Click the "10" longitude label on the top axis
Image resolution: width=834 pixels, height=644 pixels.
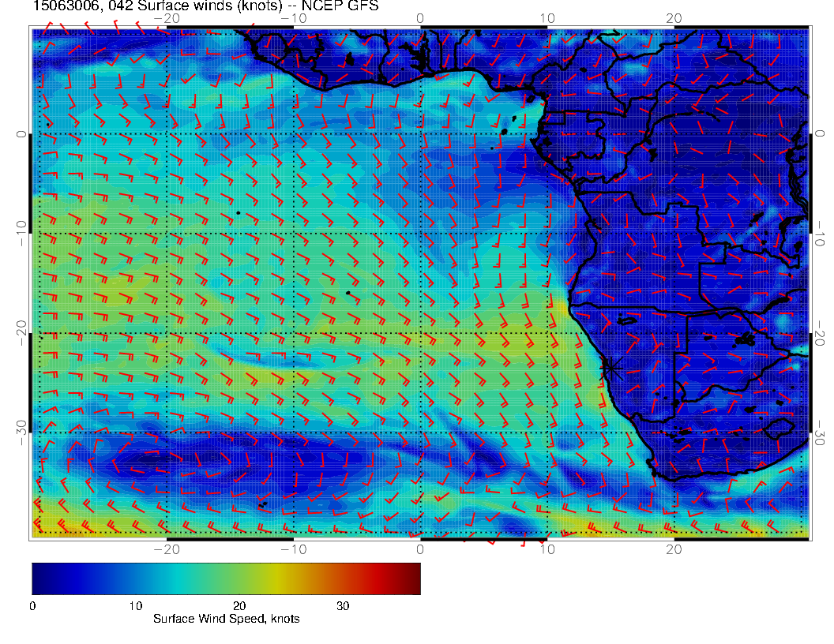[547, 19]
